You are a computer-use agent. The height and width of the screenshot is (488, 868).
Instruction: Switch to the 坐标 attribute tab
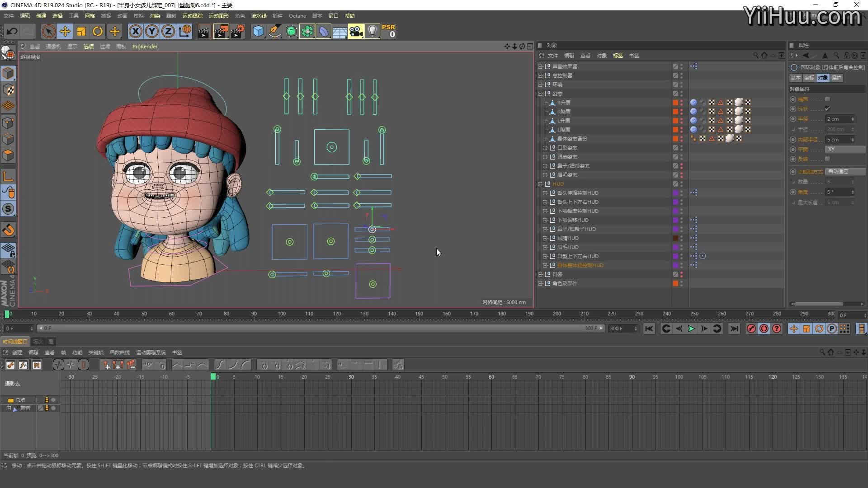point(809,78)
